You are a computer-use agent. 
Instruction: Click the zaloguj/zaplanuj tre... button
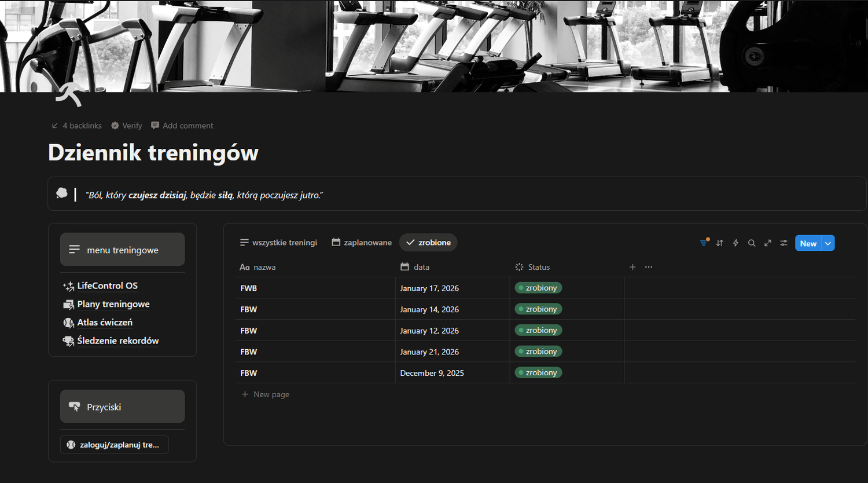[115, 445]
